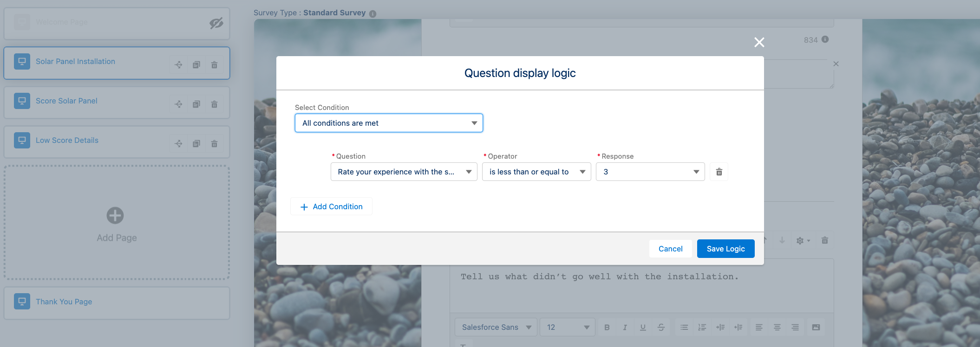This screenshot has width=980, height=347.
Task: Click the Solar Panel Installation page icon
Action: (22, 61)
